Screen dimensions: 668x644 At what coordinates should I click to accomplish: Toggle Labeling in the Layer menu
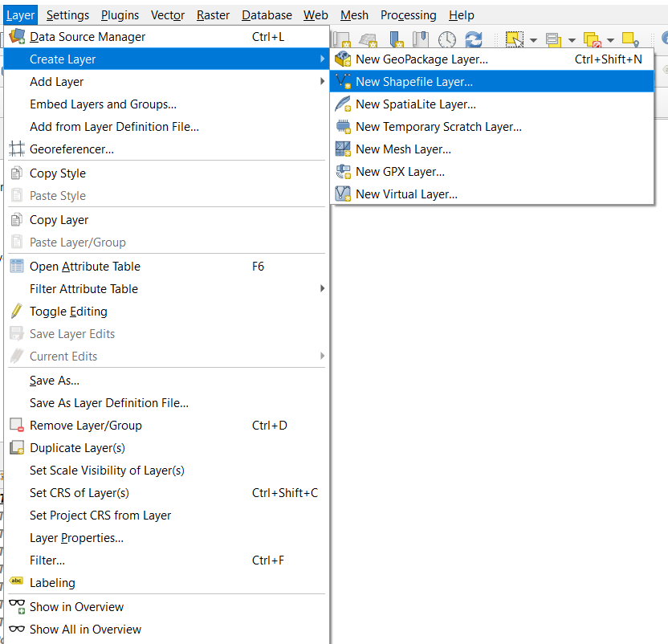click(52, 583)
